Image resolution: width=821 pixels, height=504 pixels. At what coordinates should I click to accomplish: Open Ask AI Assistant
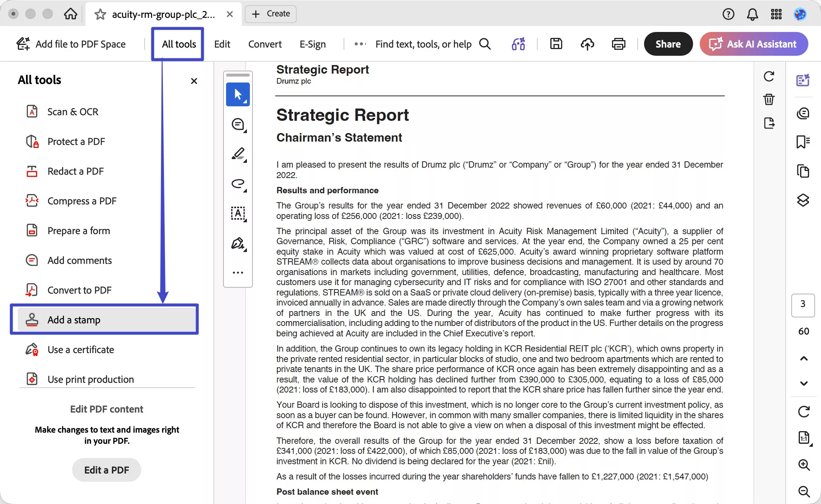coord(754,44)
